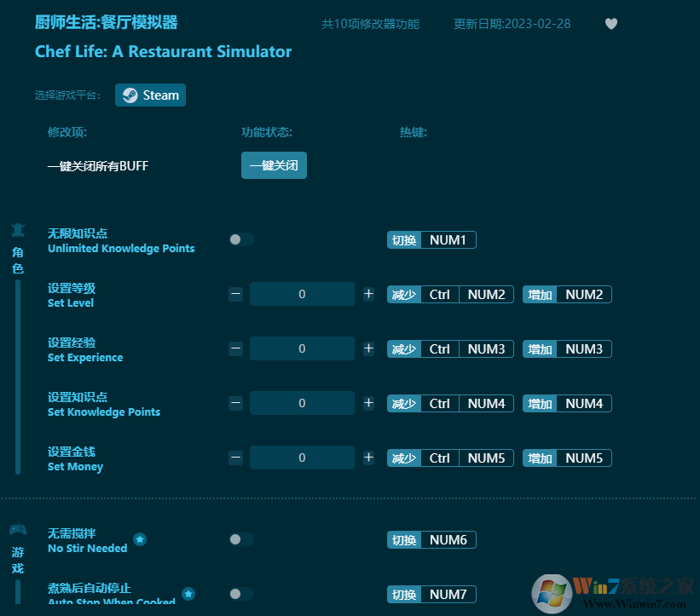Click the heart favorite icon
Screen dimensions: 700x616
pyautogui.click(x=611, y=24)
